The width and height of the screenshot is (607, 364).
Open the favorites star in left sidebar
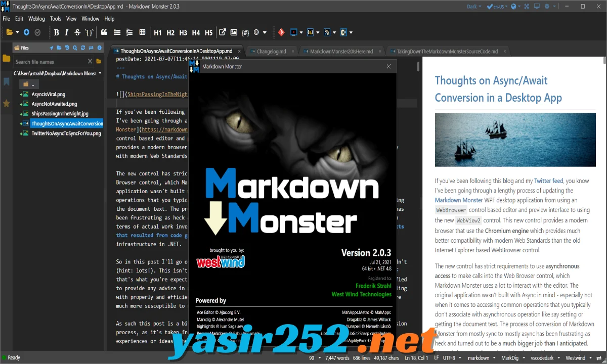(6, 104)
